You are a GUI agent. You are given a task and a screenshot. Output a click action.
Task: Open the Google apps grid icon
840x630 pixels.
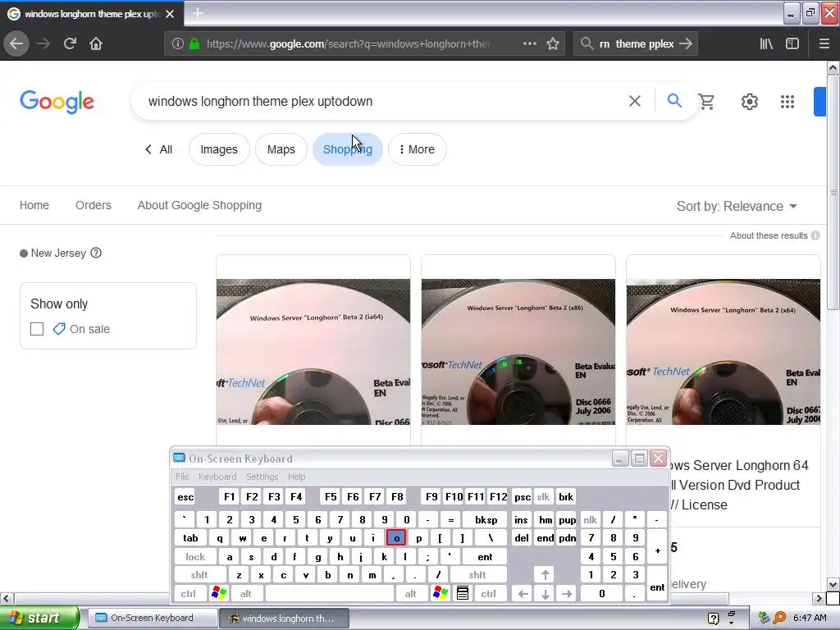pyautogui.click(x=787, y=101)
